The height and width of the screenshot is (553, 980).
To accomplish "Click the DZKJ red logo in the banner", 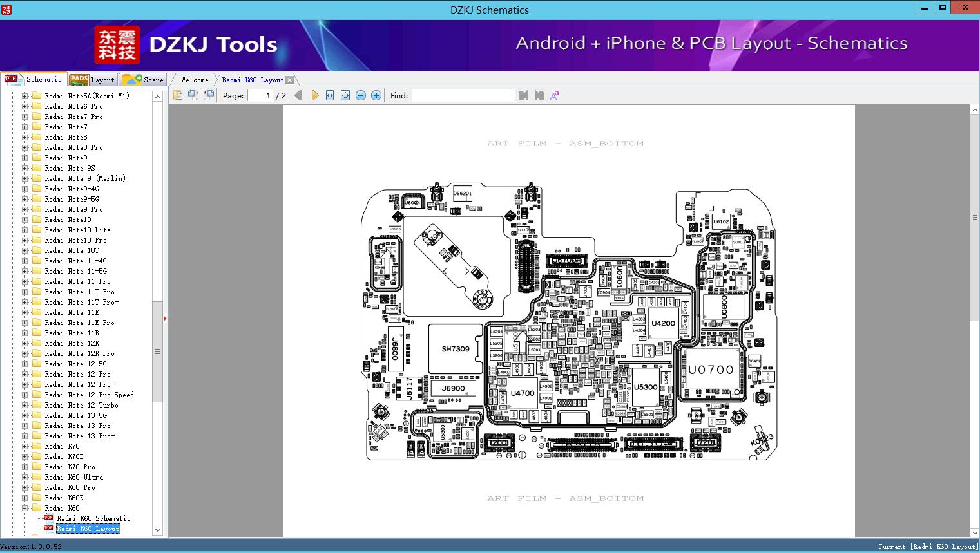I will coord(117,44).
